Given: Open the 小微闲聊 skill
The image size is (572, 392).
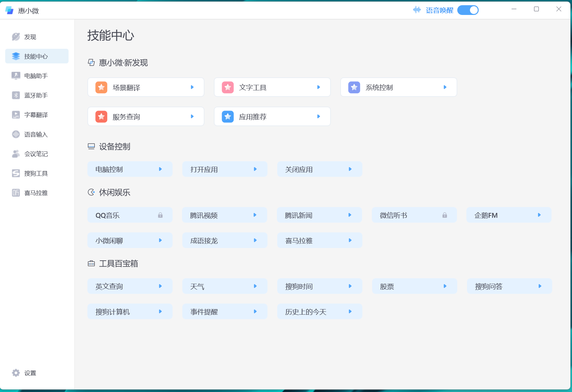Looking at the screenshot, I should click(x=130, y=240).
